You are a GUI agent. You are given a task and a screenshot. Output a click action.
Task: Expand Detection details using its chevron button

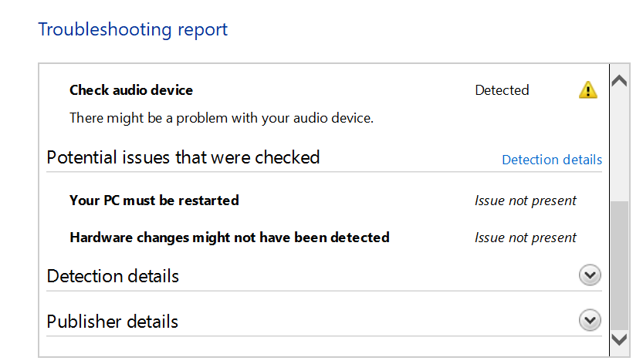pos(590,275)
